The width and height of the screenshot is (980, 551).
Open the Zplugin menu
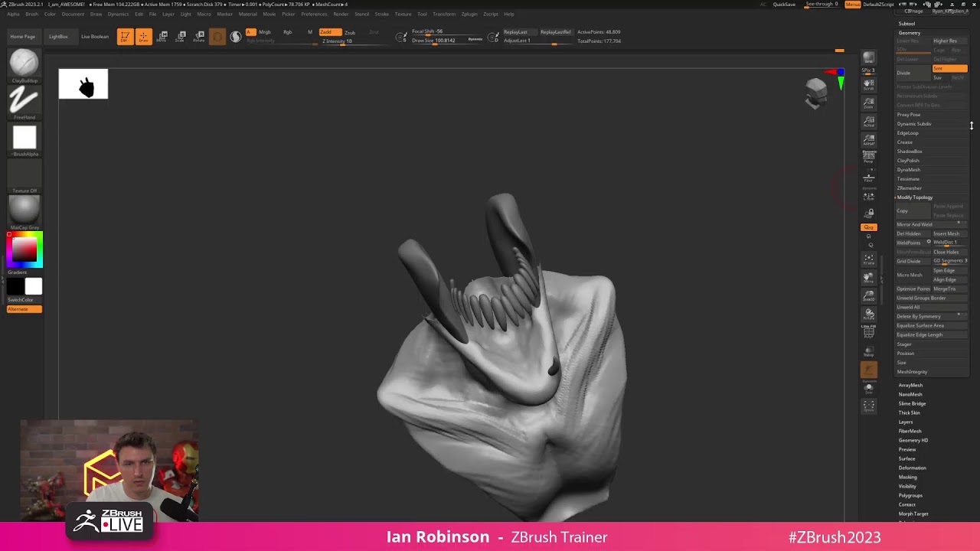point(469,14)
